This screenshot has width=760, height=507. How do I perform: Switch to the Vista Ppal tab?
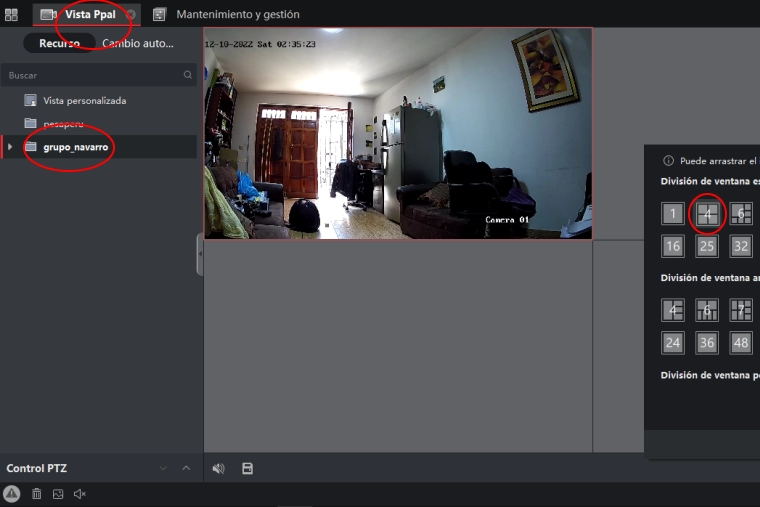[88, 14]
